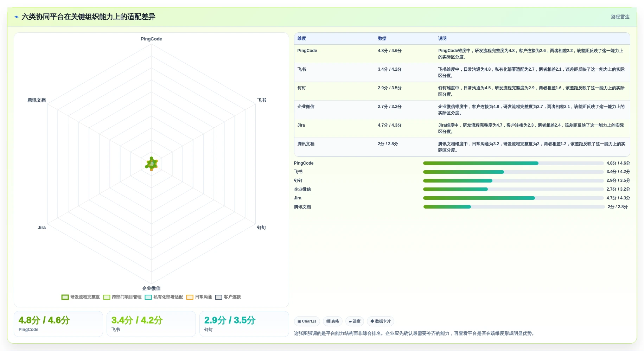Image resolution: width=644 pixels, height=351 pixels.
Task: Click the 维度 column header
Action: click(302, 39)
